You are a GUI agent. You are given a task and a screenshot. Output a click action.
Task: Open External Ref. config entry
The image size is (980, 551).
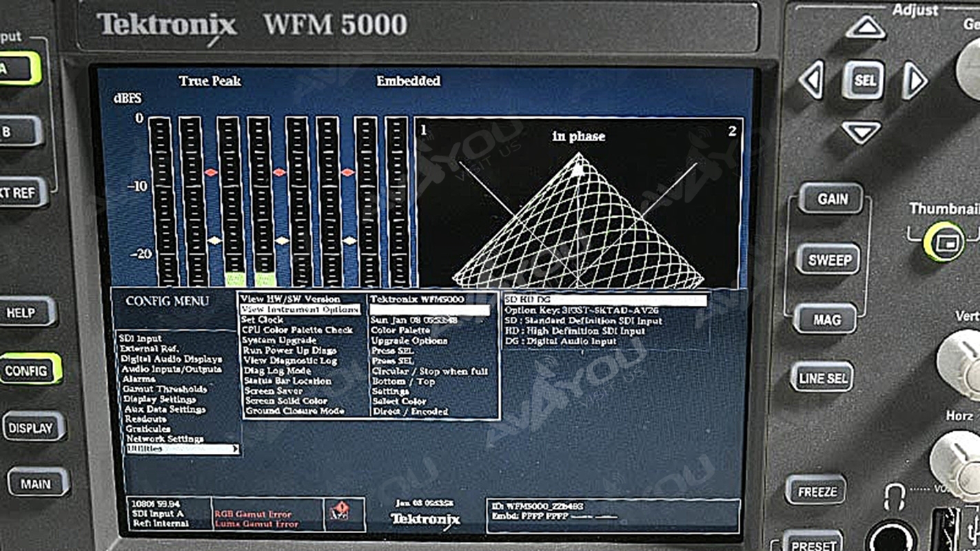150,349
